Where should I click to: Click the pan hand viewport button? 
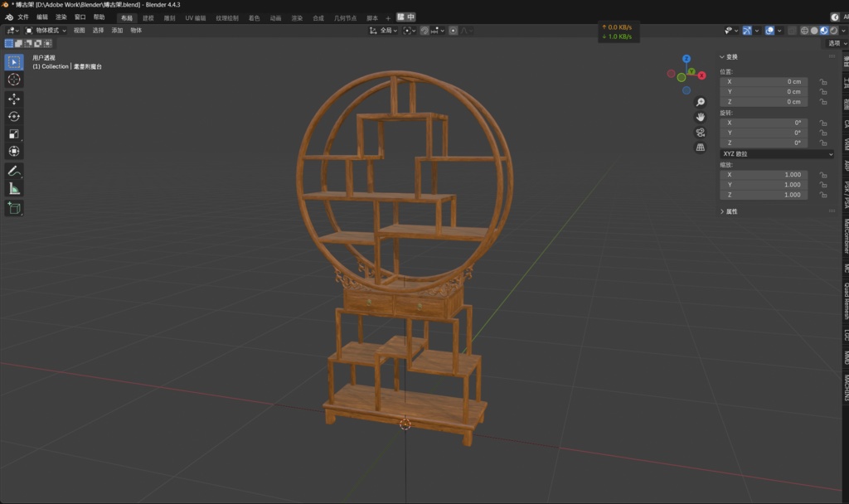[x=700, y=117]
